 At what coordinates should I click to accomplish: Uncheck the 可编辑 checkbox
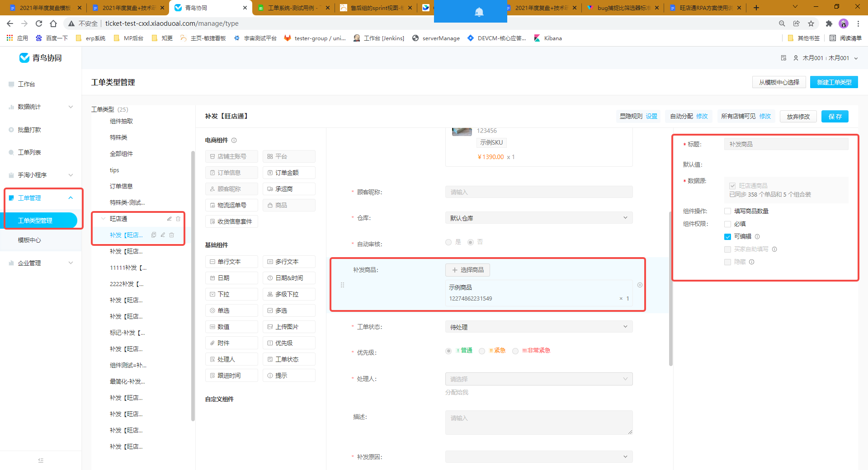727,236
